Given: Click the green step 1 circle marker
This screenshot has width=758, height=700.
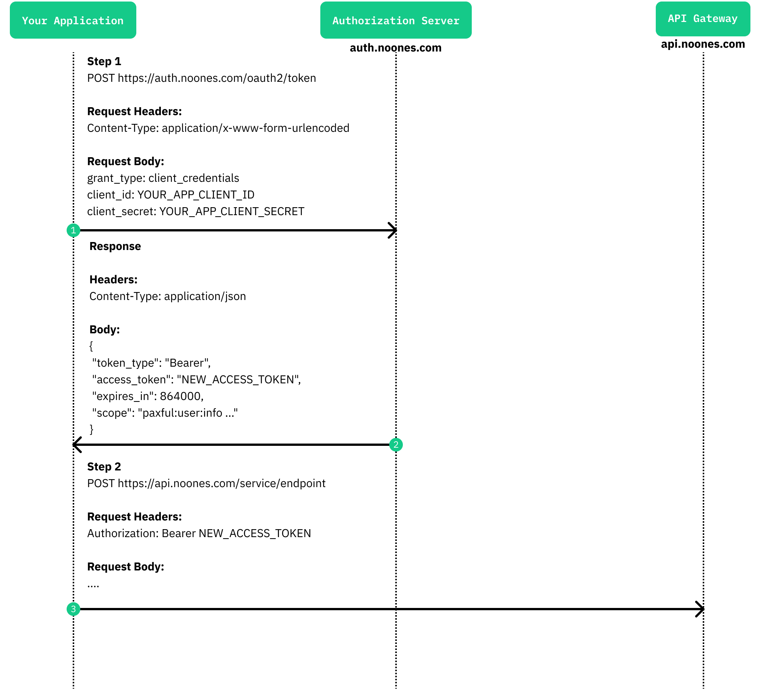Looking at the screenshot, I should [x=73, y=230].
